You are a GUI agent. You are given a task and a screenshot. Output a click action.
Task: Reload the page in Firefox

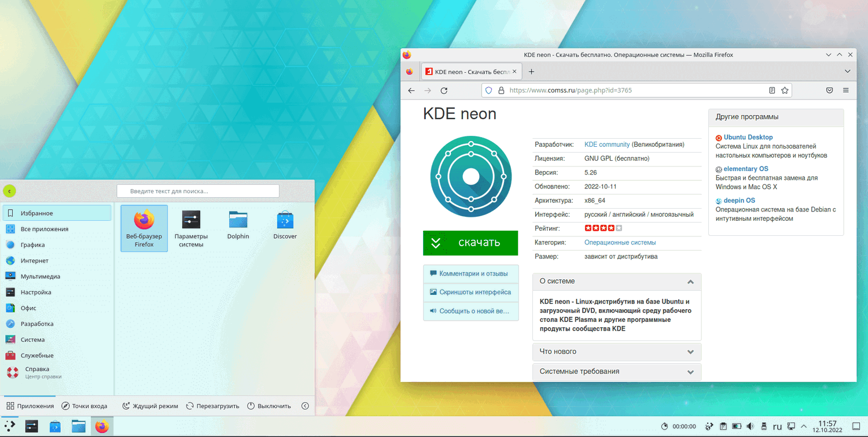[444, 91]
